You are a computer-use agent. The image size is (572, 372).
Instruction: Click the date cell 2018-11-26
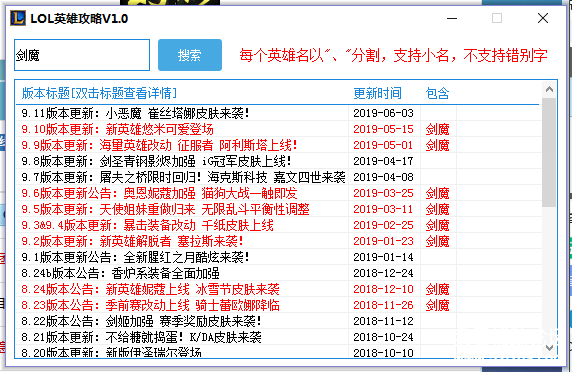[x=383, y=306]
